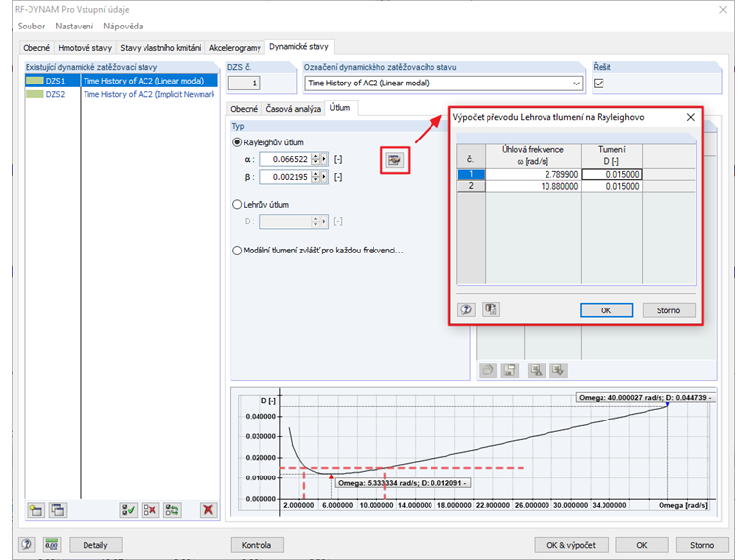Open load case description dropdown
The width and height of the screenshot is (747, 560).
[x=576, y=84]
